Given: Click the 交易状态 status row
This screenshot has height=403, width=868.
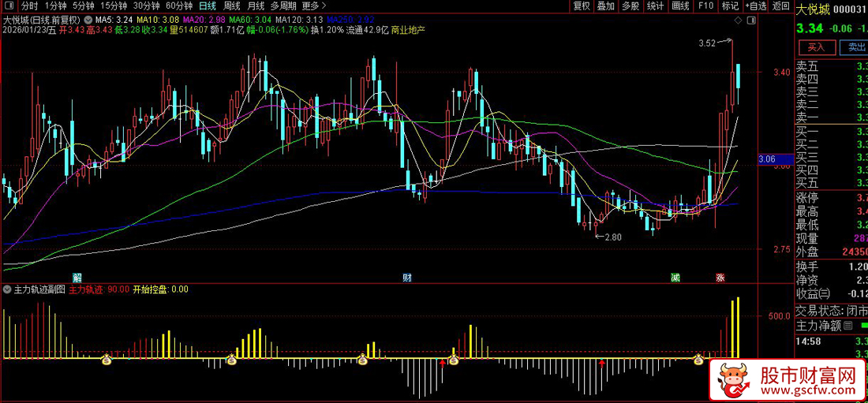Looking at the screenshot, I should [x=832, y=311].
